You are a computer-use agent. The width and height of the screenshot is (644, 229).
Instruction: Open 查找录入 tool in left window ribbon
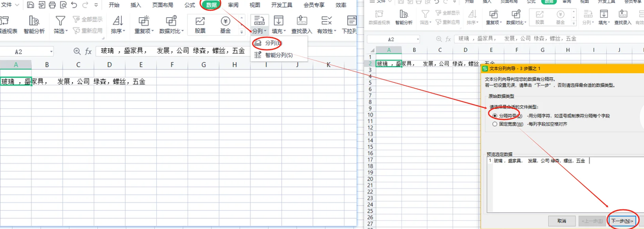(302, 25)
